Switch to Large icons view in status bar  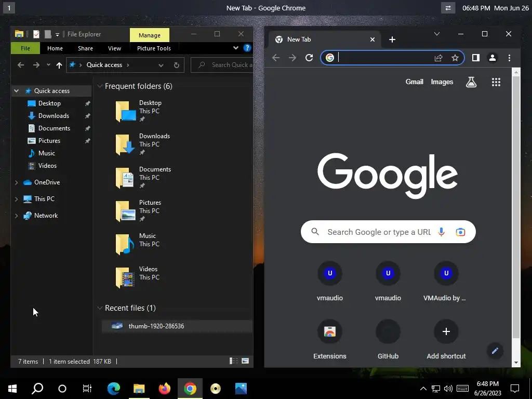pos(245,361)
